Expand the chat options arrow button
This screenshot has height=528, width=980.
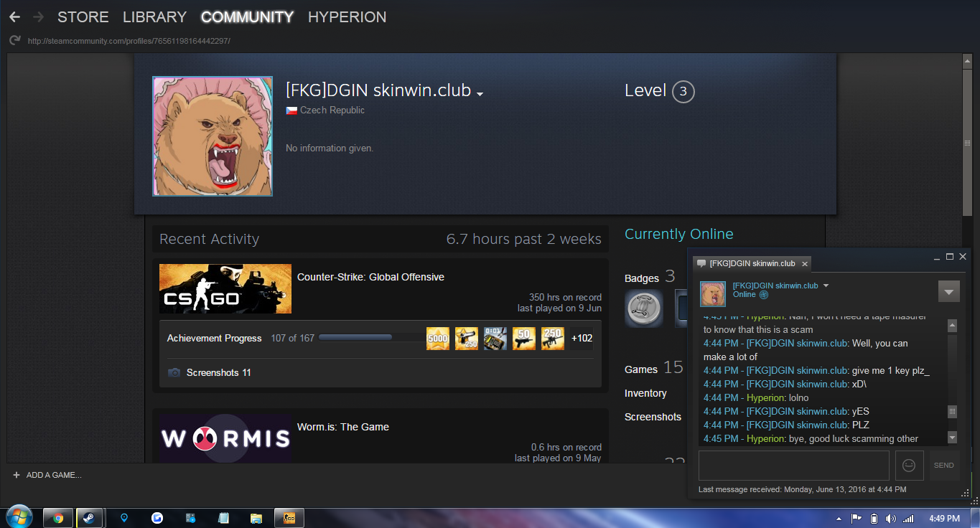tap(948, 291)
